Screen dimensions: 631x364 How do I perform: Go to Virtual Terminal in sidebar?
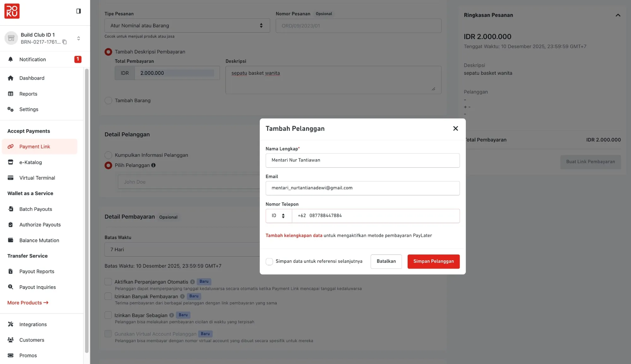point(37,178)
